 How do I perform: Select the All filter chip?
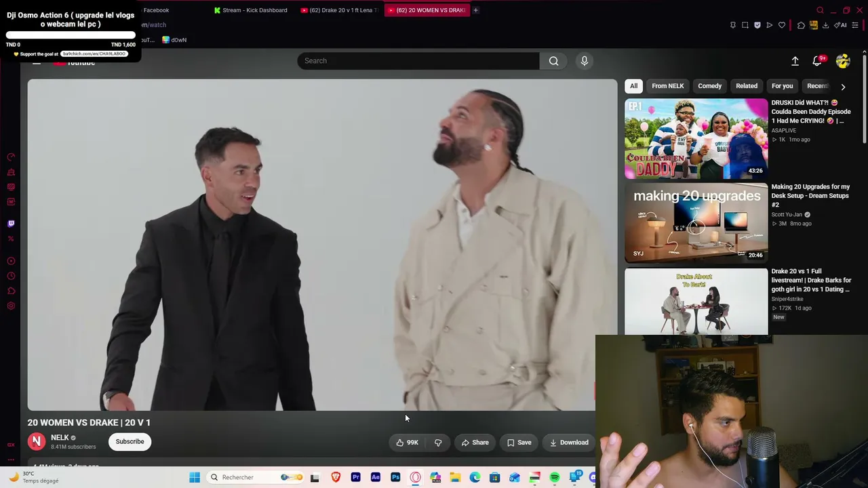click(x=633, y=86)
